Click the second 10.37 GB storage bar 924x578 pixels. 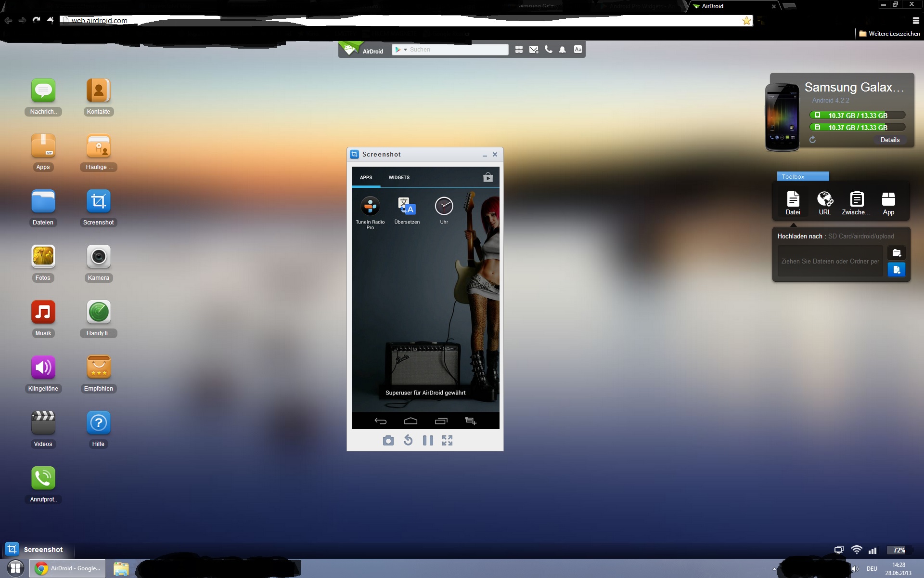(858, 128)
